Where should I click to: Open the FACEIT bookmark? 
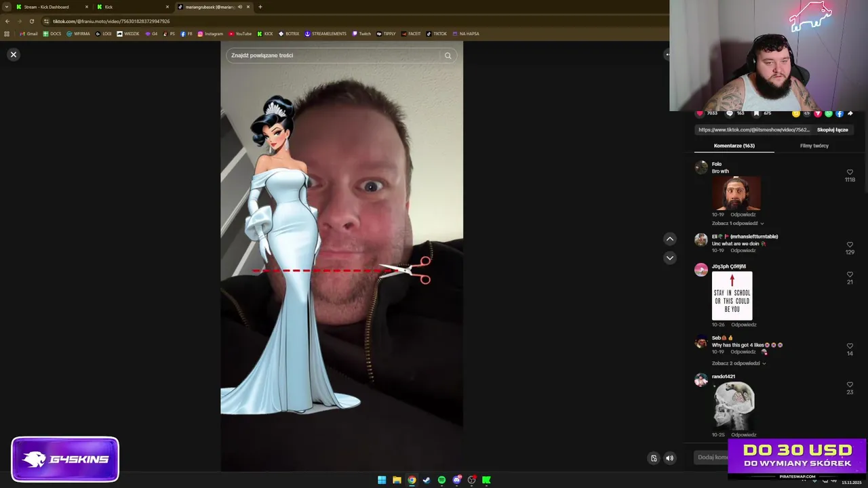pyautogui.click(x=411, y=34)
